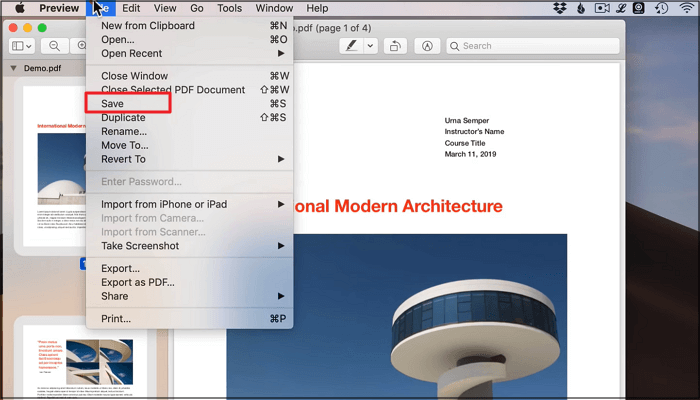Image resolution: width=700 pixels, height=400 pixels.
Task: Collapse the Demo.pdf disclosure triangle
Action: point(13,68)
